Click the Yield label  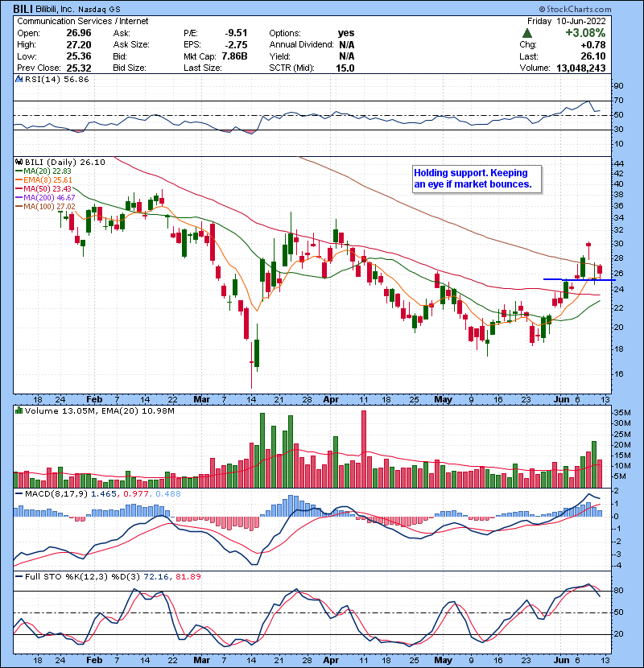279,56
